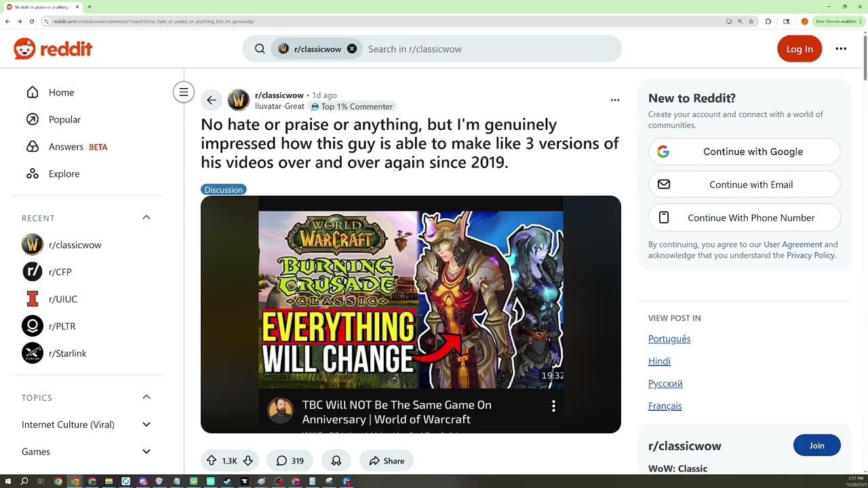Open the Chrome profile avatar
This screenshot has width=868, height=488.
point(804,21)
